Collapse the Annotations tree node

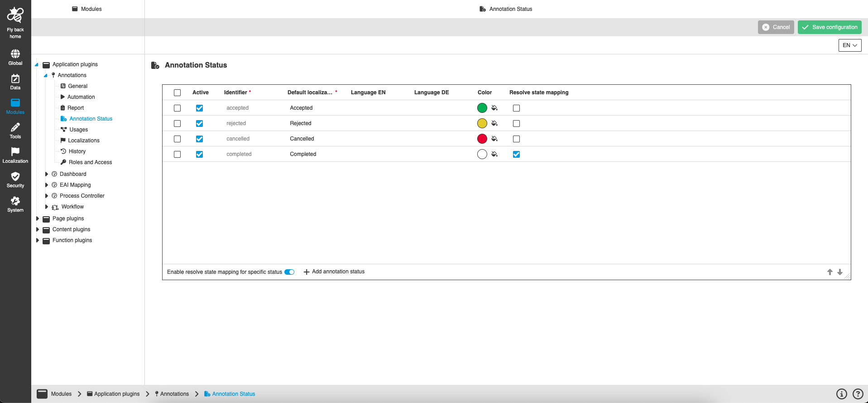point(46,76)
